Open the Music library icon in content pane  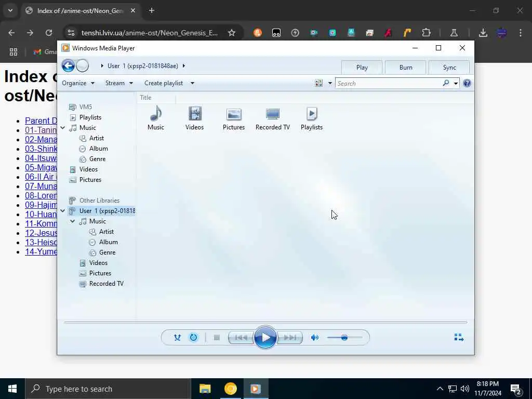tap(156, 118)
